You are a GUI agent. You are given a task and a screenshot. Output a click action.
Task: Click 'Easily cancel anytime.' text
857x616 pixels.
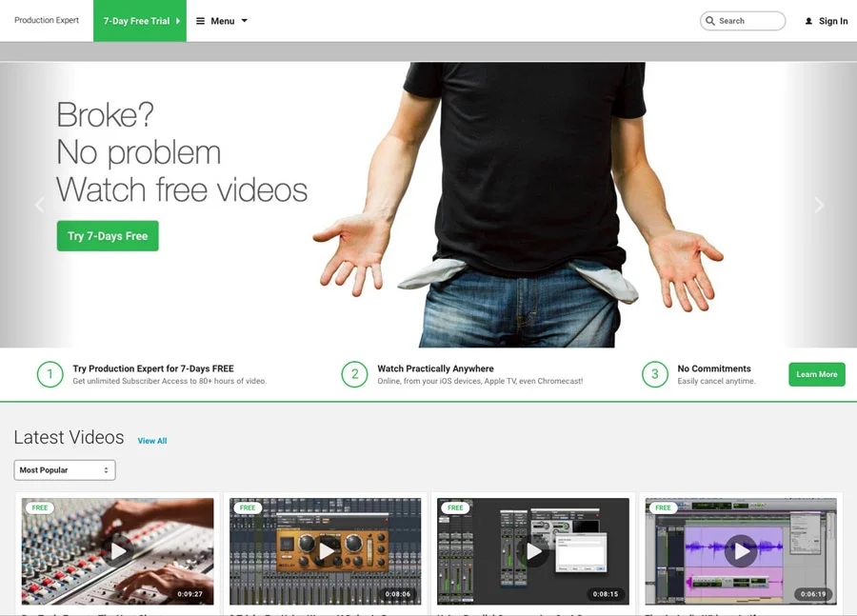(716, 381)
